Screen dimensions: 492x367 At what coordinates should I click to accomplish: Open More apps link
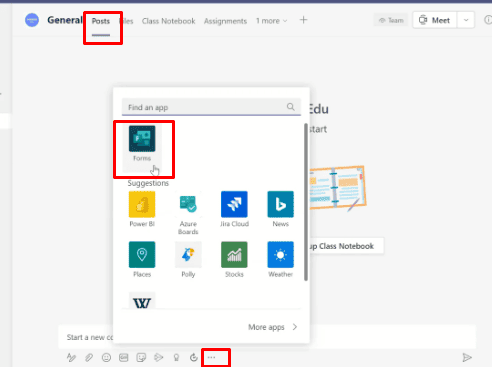[x=266, y=327]
